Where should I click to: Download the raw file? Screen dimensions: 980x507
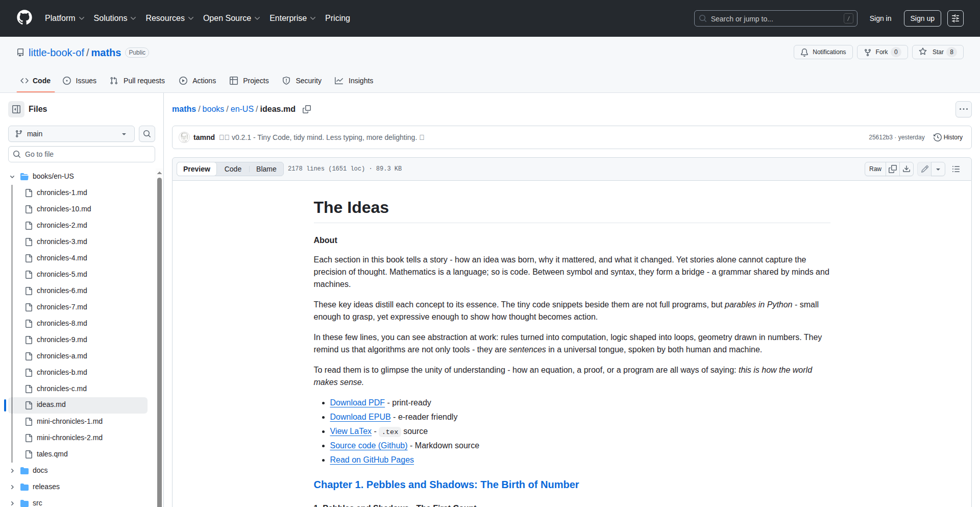(x=906, y=169)
